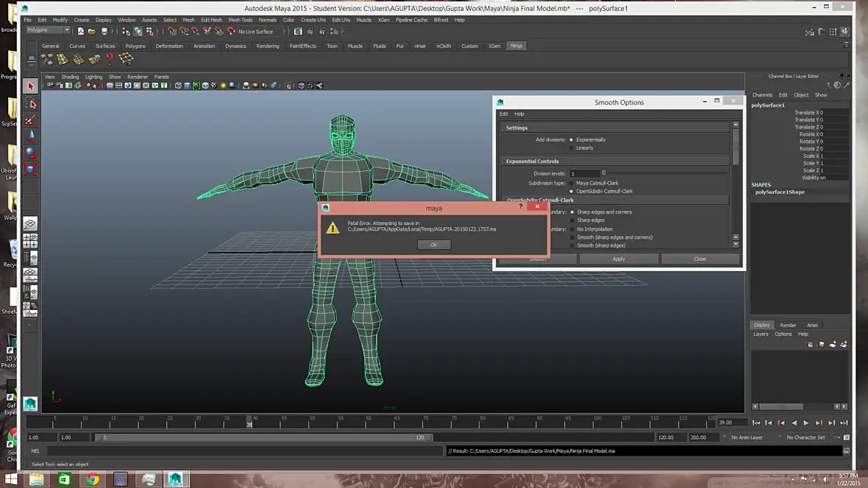Open Google Chrome from the taskbar
The image size is (868, 488).
[x=93, y=479]
